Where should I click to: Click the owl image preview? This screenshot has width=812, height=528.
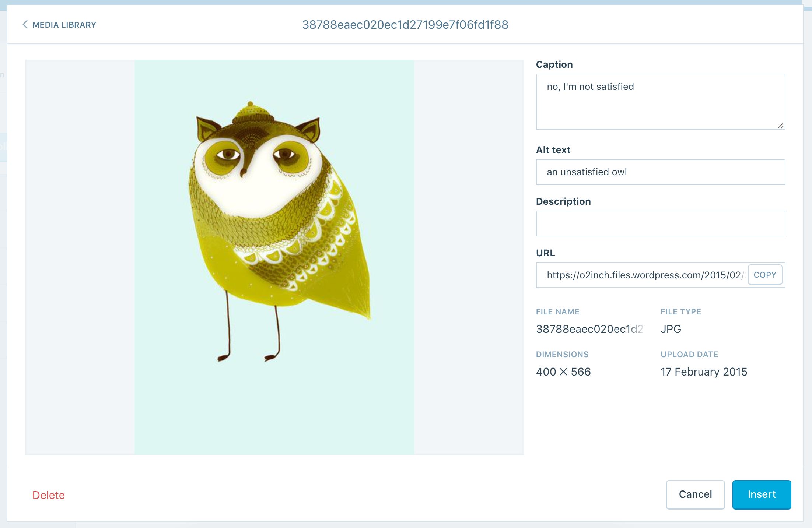pos(274,257)
